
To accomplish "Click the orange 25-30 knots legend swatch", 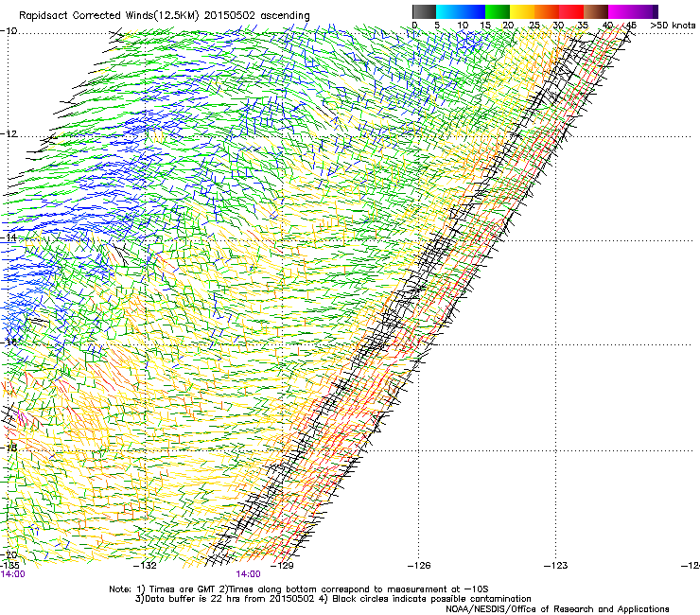I will (547, 11).
